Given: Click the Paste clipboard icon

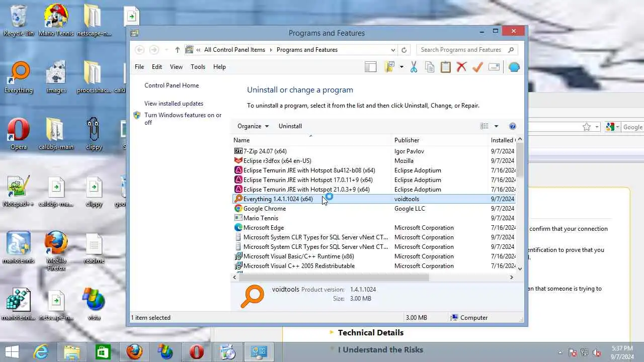Looking at the screenshot, I should pyautogui.click(x=445, y=67).
